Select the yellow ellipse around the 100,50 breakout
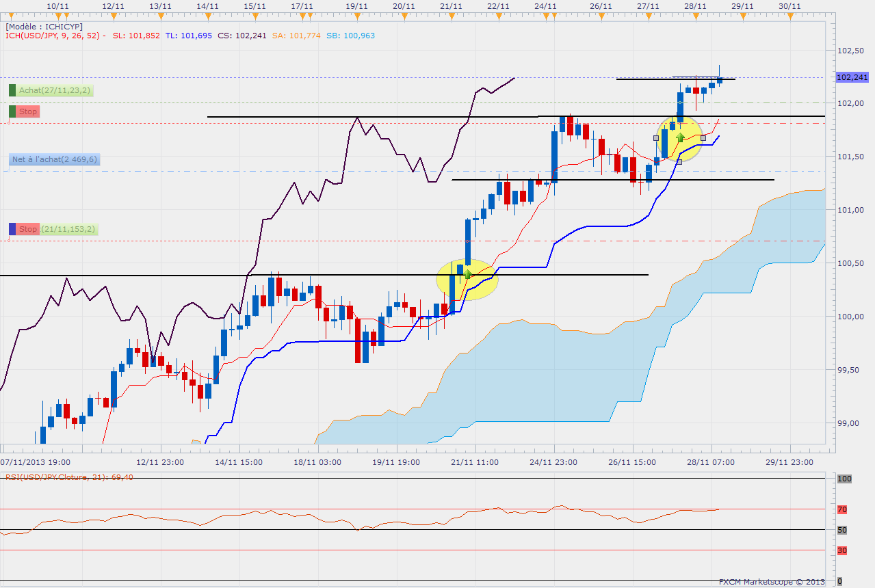This screenshot has width=875, height=588. (x=467, y=279)
